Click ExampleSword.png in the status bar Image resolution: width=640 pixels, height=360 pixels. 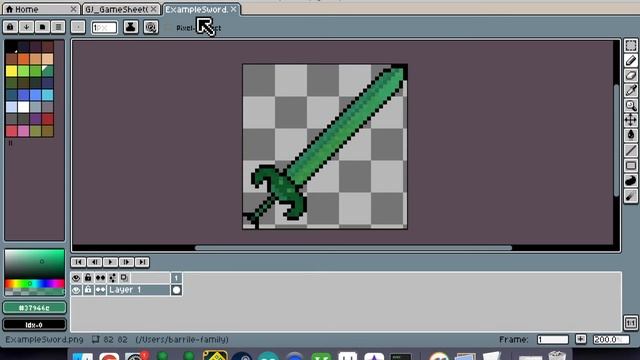click(x=44, y=339)
